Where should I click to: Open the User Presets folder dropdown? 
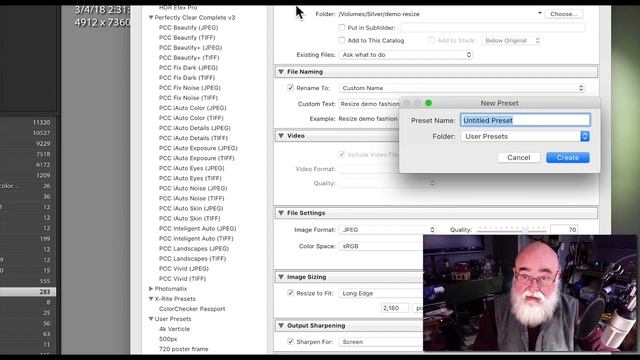tap(525, 136)
